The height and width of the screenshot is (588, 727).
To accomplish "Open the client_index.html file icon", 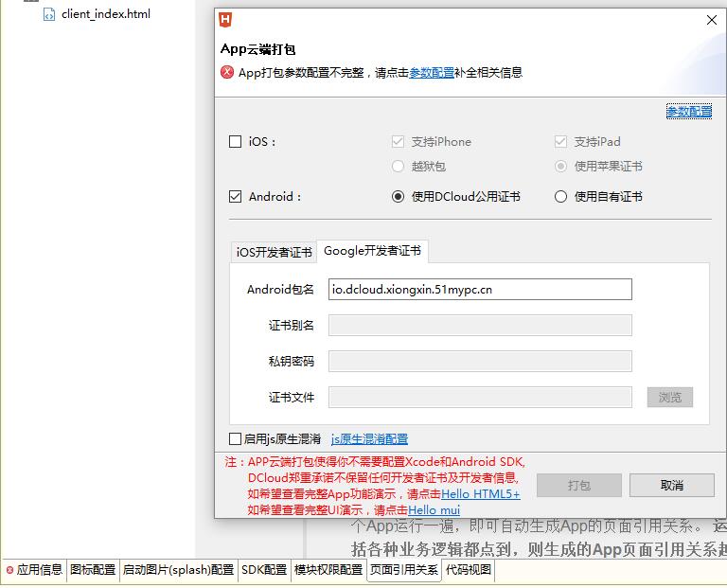I will click(x=48, y=14).
